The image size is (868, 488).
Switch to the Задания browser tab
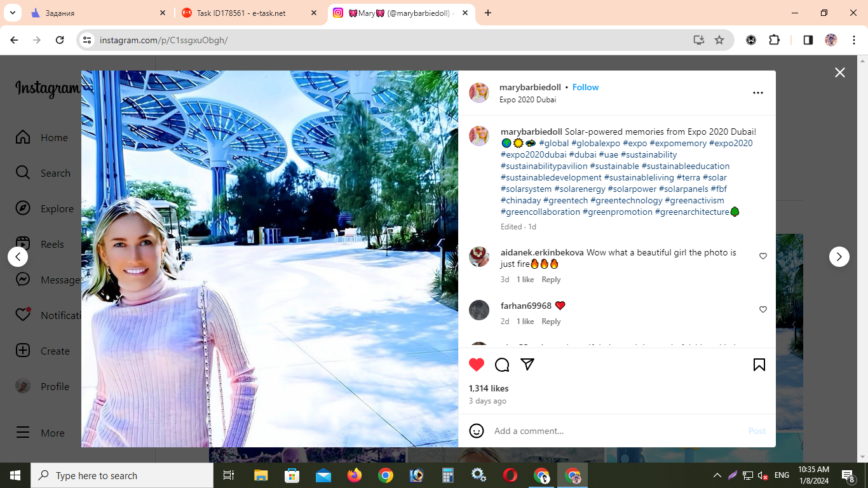(x=98, y=13)
